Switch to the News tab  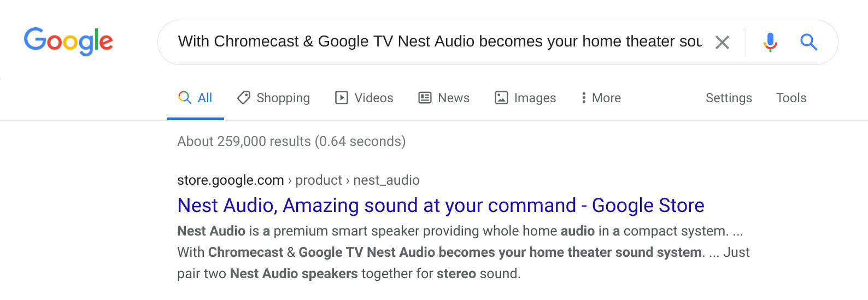(454, 98)
